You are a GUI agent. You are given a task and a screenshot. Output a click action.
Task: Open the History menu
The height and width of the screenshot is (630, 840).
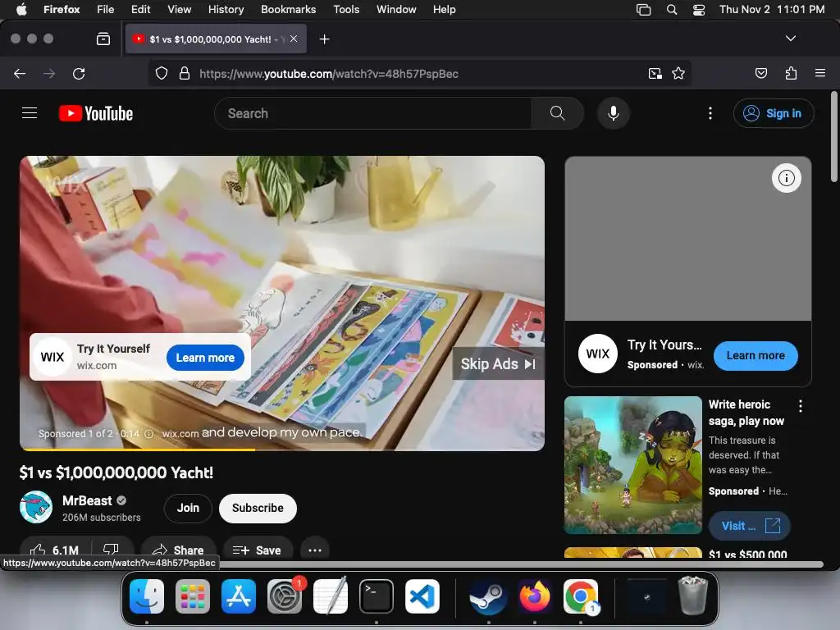click(226, 9)
